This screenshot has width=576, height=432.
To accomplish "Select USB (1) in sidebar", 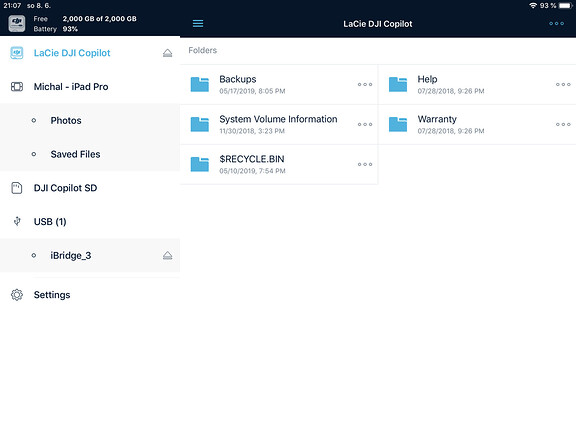I will coord(90,222).
